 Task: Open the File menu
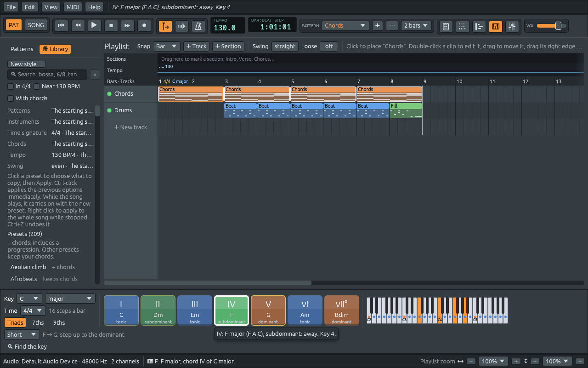[x=11, y=7]
